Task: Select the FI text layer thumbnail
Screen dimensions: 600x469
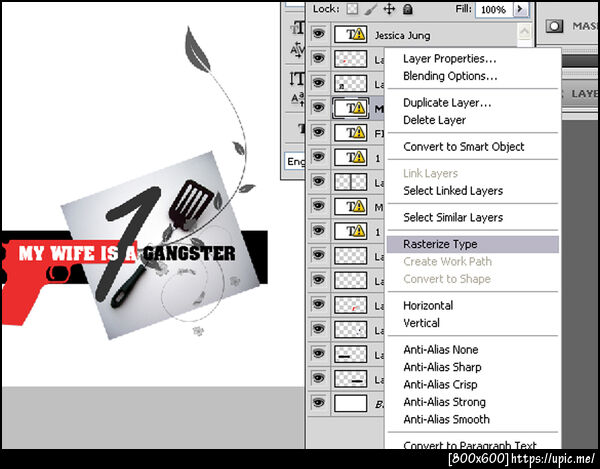Action: [351, 133]
